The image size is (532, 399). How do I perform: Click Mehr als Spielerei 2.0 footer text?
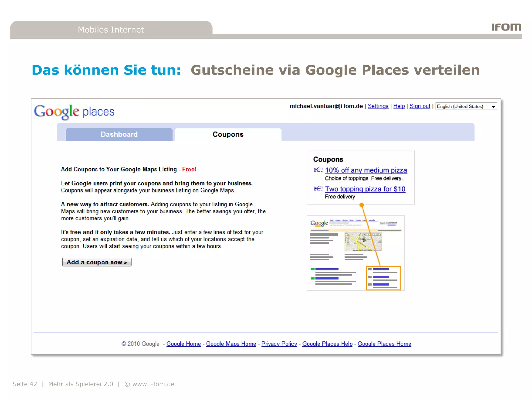pos(81,384)
